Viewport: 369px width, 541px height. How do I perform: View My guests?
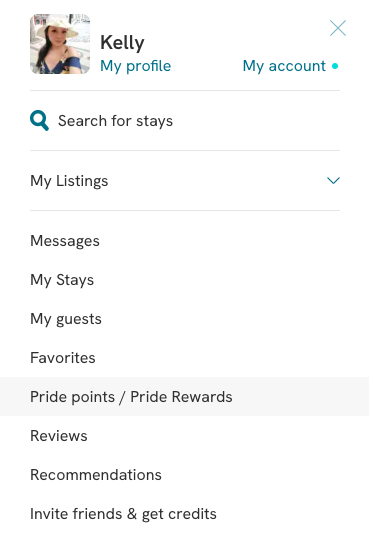point(66,319)
